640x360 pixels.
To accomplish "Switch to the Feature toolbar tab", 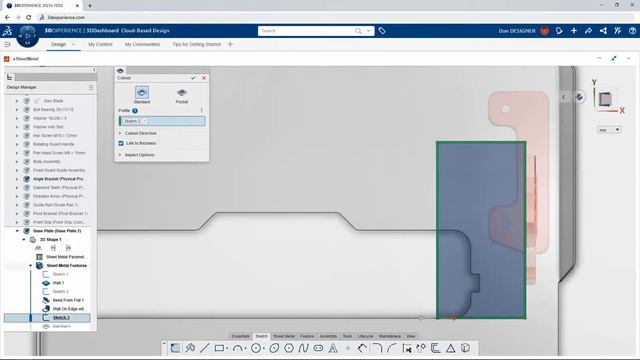I will (307, 336).
